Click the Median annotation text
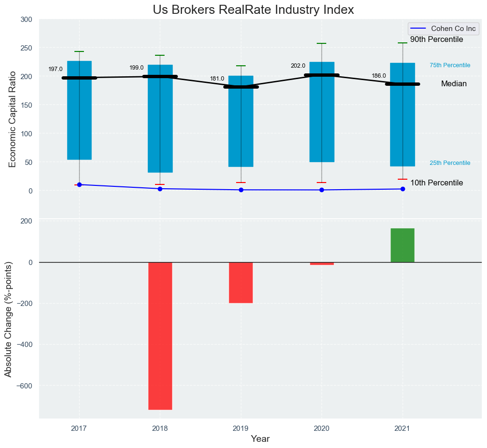 (454, 84)
